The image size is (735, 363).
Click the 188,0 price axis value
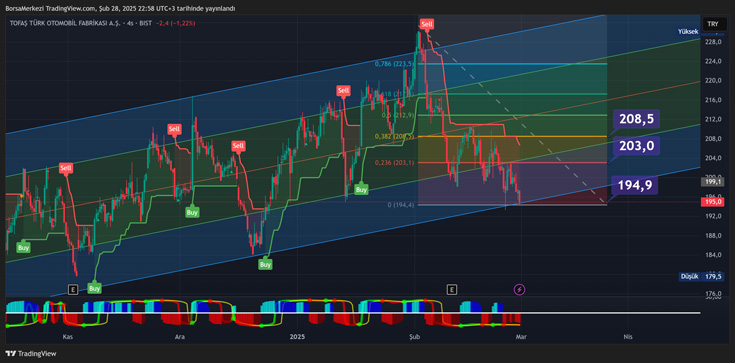[x=712, y=235]
